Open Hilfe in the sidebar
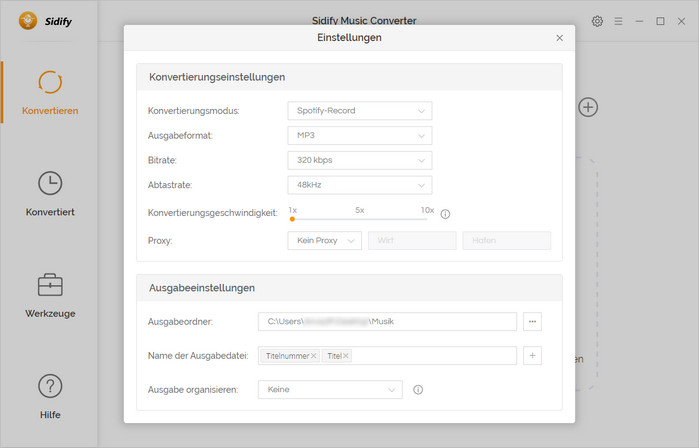Screen dimensions: 699x448 (50, 397)
